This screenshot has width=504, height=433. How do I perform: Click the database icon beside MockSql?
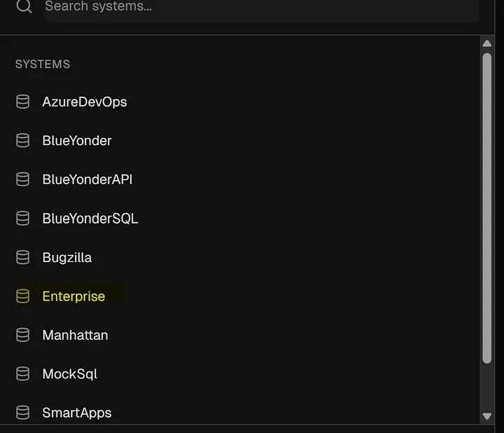click(x=22, y=374)
